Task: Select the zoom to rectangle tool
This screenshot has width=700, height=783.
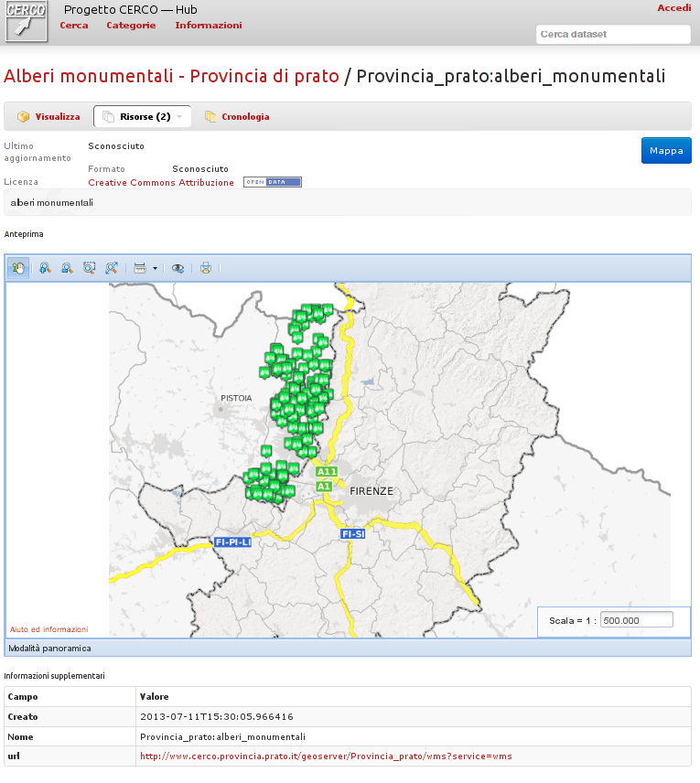Action: coord(90,268)
